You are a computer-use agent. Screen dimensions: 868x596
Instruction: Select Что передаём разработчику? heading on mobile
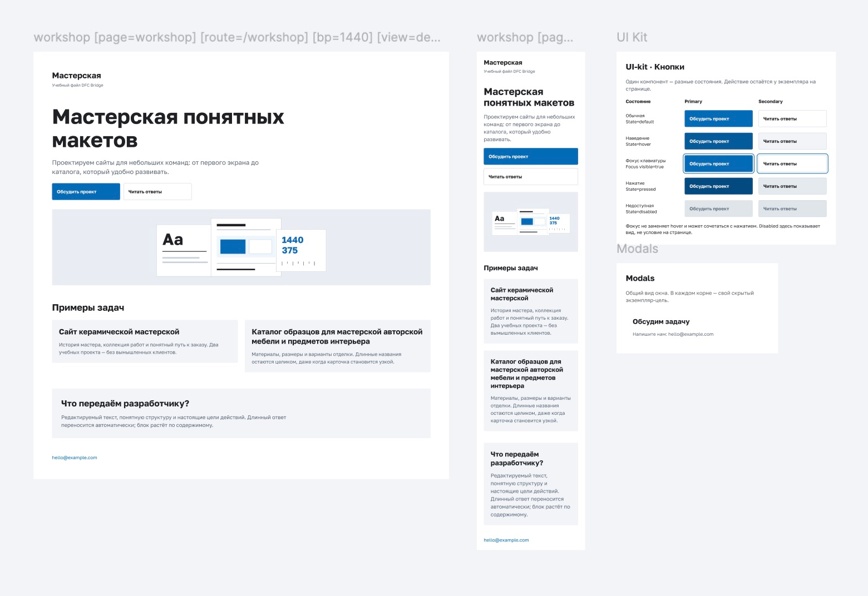(x=517, y=459)
